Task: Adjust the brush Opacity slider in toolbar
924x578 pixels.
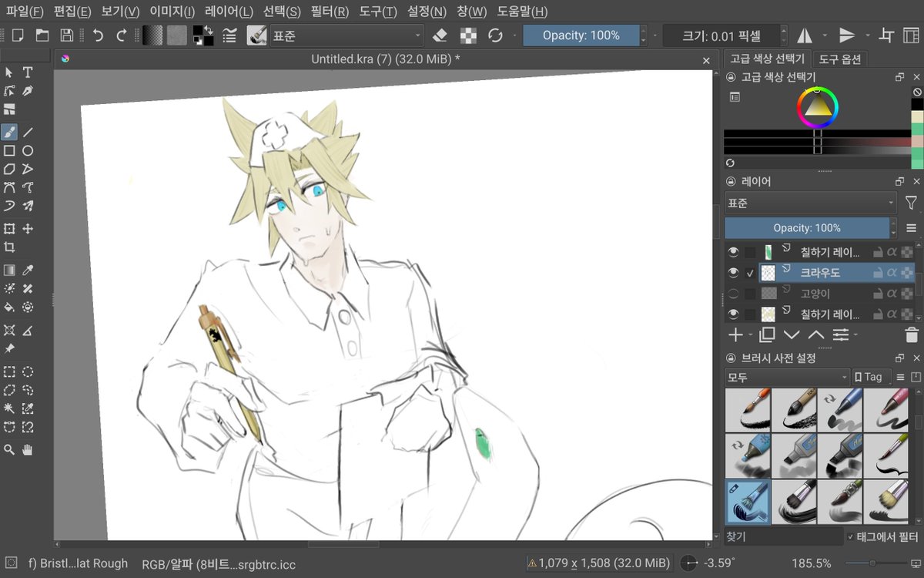Action: pos(581,35)
